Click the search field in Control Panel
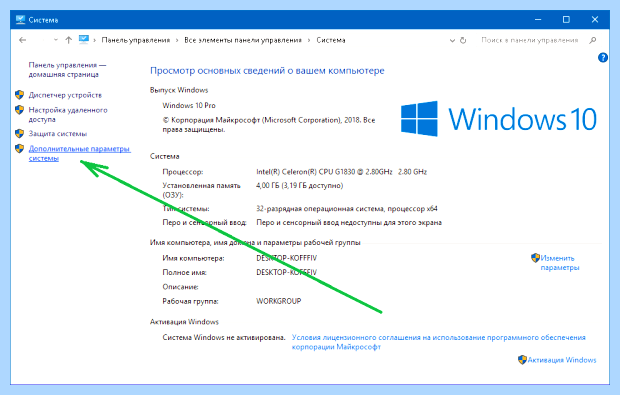The image size is (620, 395). tap(530, 40)
